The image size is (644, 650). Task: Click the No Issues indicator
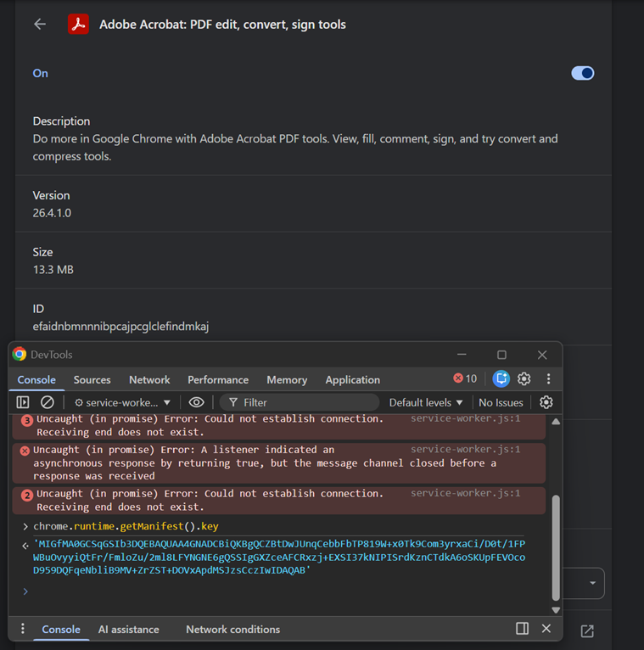501,402
